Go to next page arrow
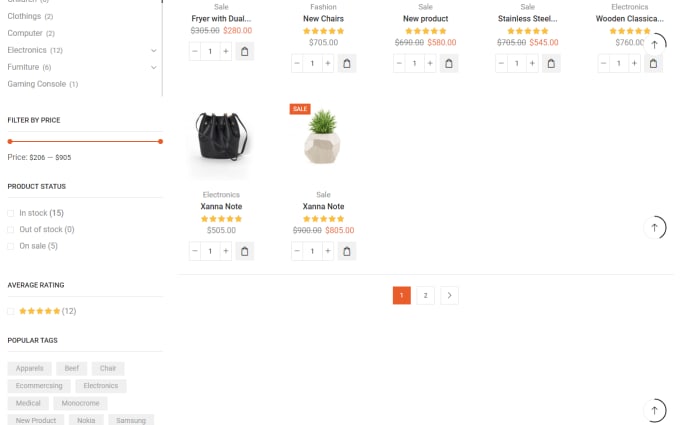The height and width of the screenshot is (425, 680). pos(449,295)
